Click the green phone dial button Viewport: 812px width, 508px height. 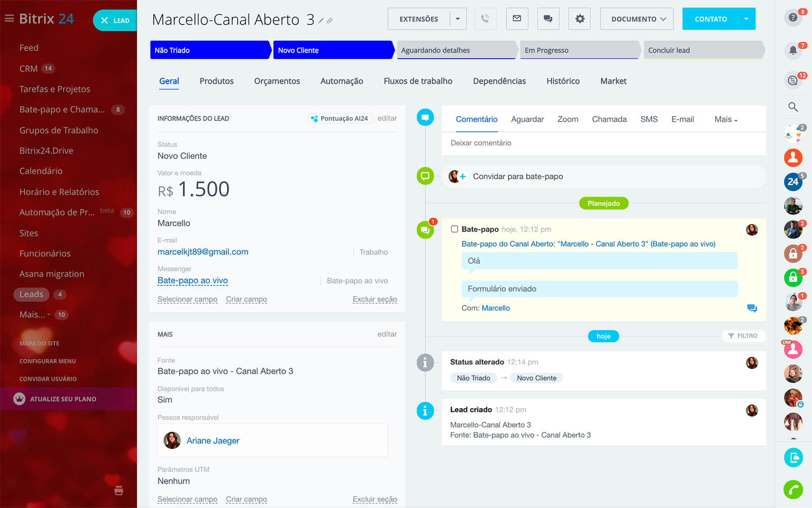[793, 489]
